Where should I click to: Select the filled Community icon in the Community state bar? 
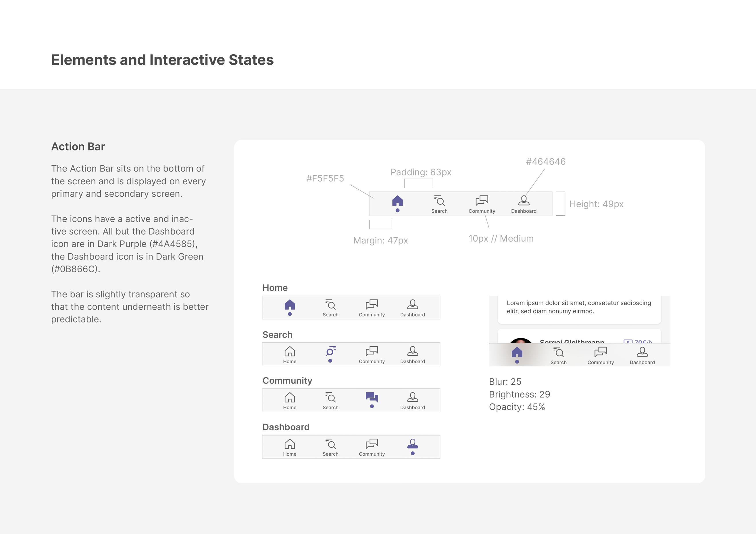pyautogui.click(x=372, y=397)
